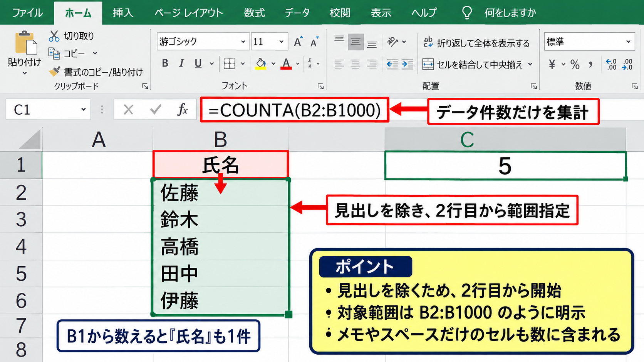Open clipboard group dialog launcher
This screenshot has height=362, width=644.
[x=145, y=86]
